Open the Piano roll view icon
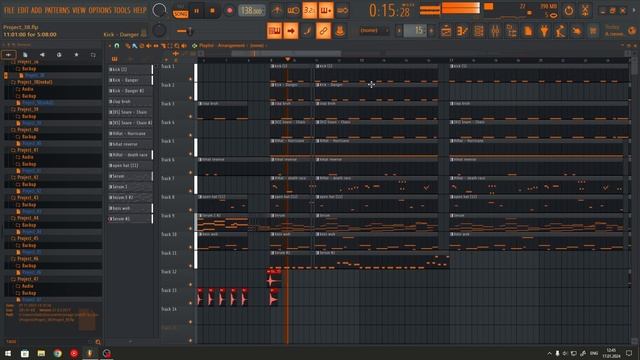Viewport: 640px width, 360px height. tap(462, 31)
